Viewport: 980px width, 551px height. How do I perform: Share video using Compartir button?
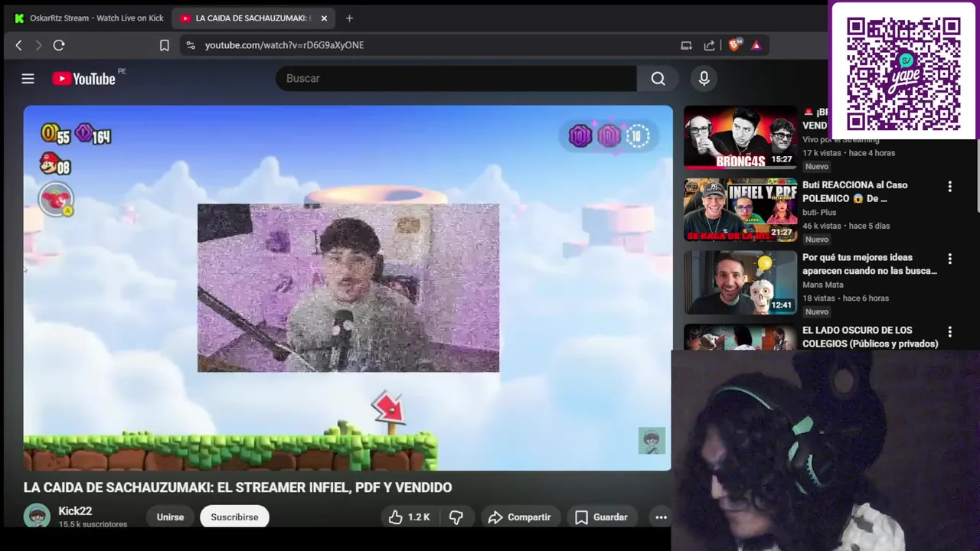(x=520, y=517)
